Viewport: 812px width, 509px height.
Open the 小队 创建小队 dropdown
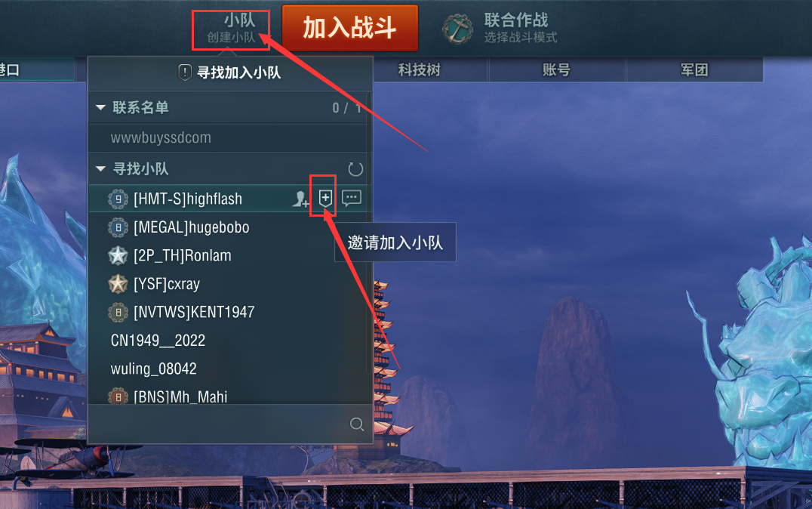pos(231,29)
